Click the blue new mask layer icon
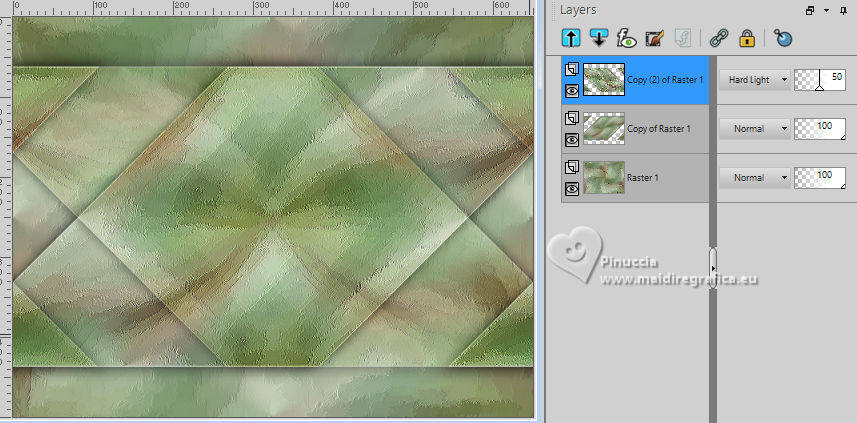Screen dimensions: 857x423 (783, 38)
